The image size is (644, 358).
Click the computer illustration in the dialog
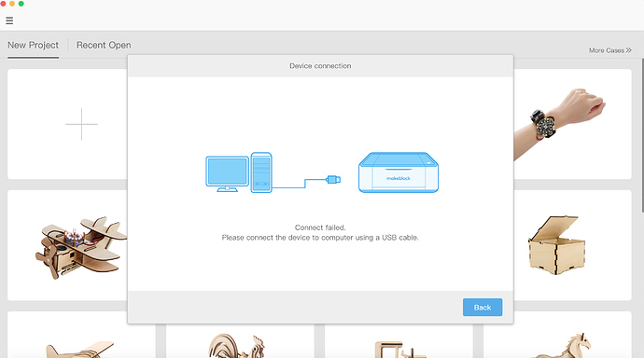click(239, 172)
